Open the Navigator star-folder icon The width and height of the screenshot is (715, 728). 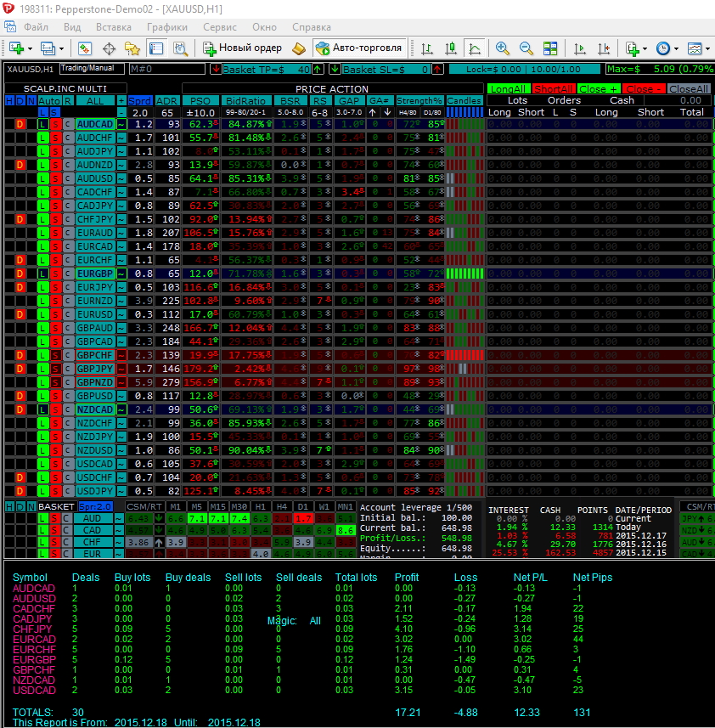tap(132, 48)
